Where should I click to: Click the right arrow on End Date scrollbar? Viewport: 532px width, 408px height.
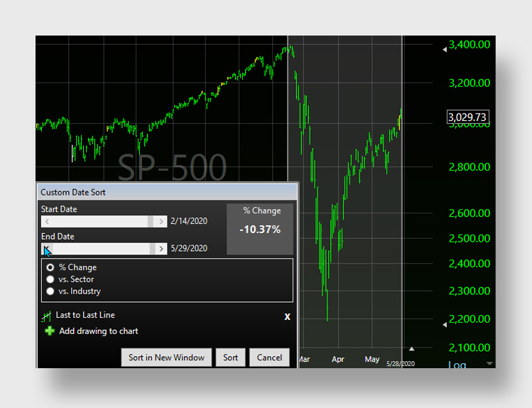[x=161, y=249]
